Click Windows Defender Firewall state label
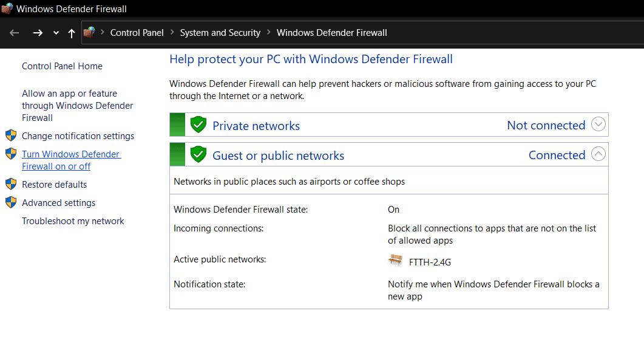Image resolution: width=644 pixels, height=356 pixels. click(x=241, y=210)
